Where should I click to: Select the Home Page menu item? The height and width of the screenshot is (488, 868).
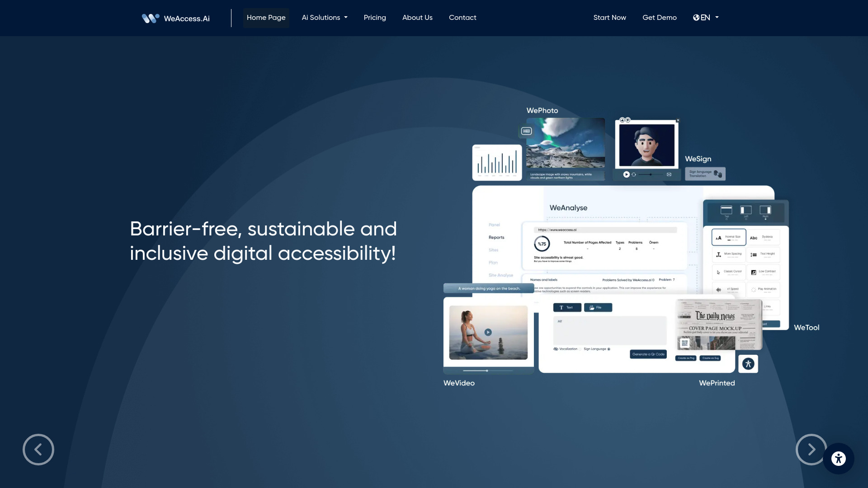coord(266,17)
